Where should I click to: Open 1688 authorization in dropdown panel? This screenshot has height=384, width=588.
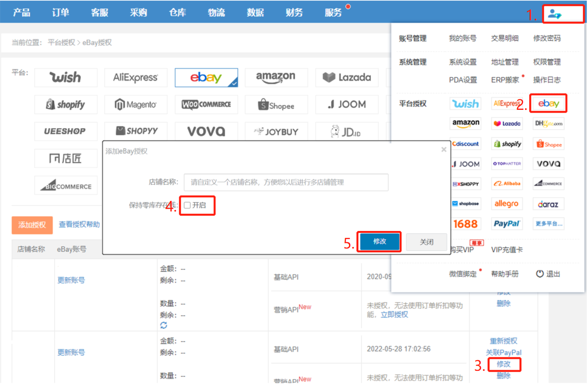click(x=465, y=224)
